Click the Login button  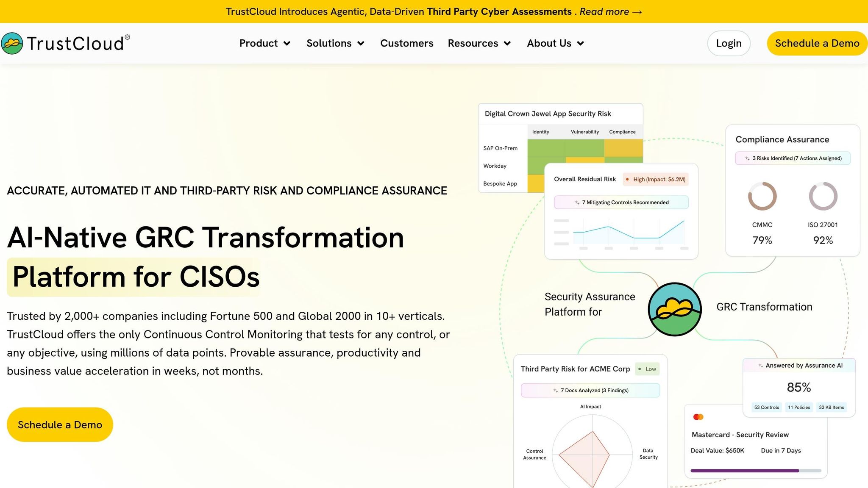[x=729, y=43]
